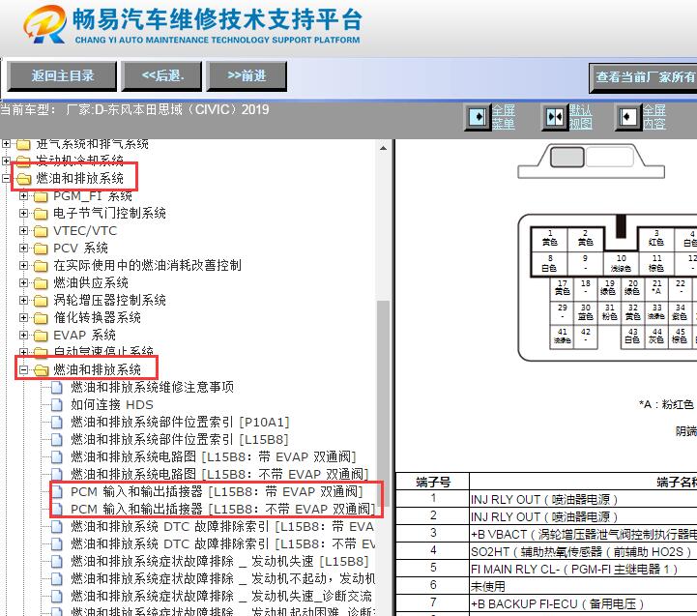
Task: Expand the PCV 系统 node
Action: point(23,248)
